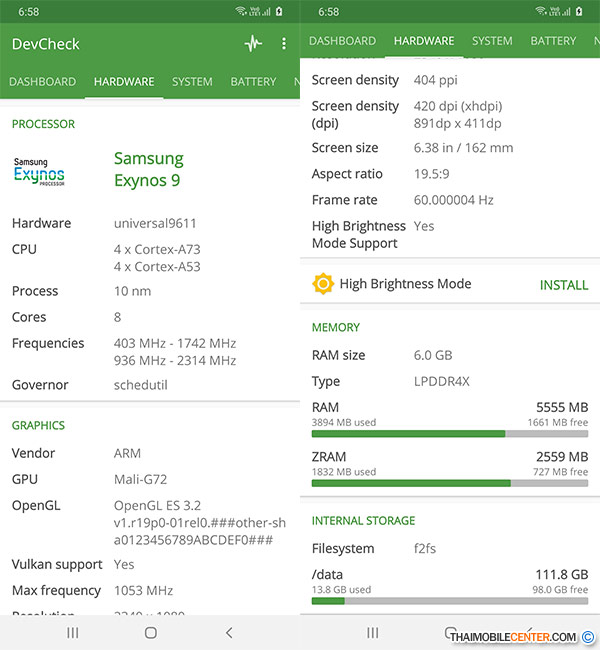600x650 pixels.
Task: Tap the Mali-G72 GPU value
Action: coord(140,479)
